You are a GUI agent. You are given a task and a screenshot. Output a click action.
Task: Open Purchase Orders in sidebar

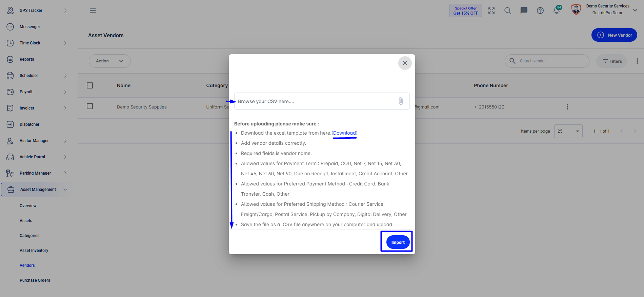35,280
